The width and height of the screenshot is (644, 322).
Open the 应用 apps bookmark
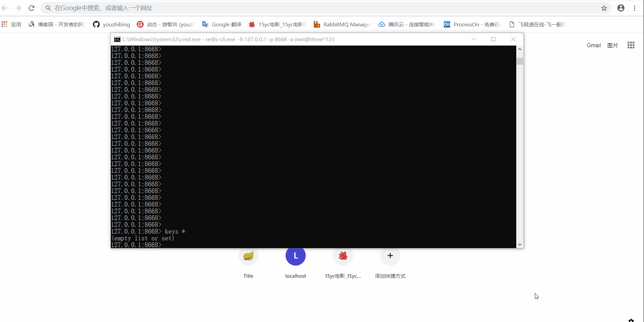(x=11, y=24)
